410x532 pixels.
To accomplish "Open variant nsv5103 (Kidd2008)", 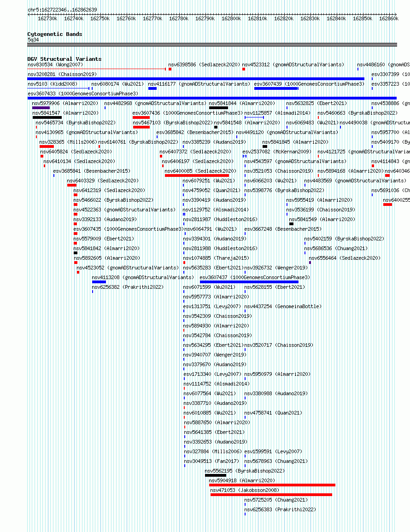I will 53,84.
